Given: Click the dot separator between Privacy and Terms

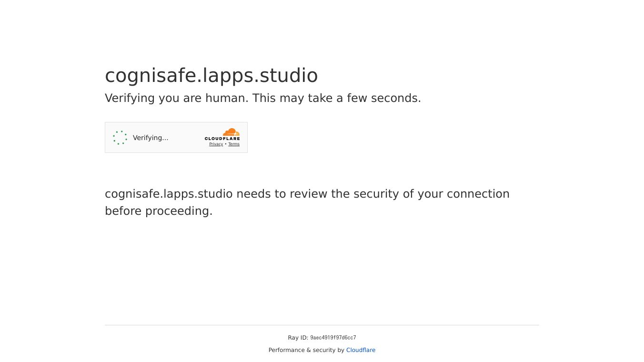Looking at the screenshot, I should point(226,144).
